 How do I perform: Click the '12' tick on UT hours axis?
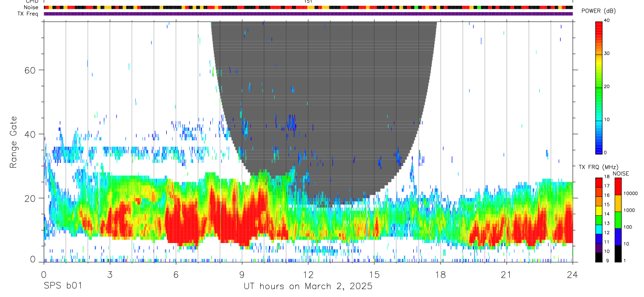tap(308, 274)
